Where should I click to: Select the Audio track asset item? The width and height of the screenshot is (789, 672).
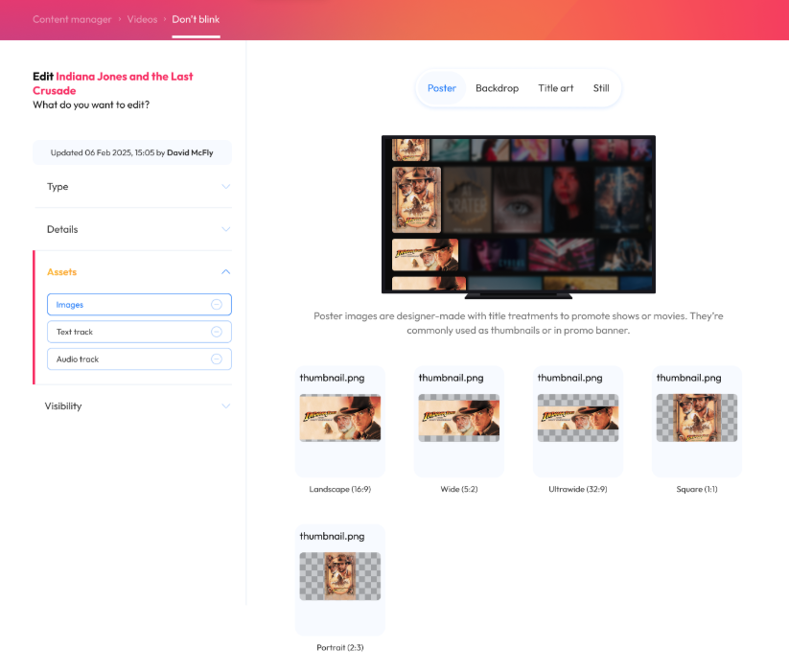pyautogui.click(x=139, y=359)
